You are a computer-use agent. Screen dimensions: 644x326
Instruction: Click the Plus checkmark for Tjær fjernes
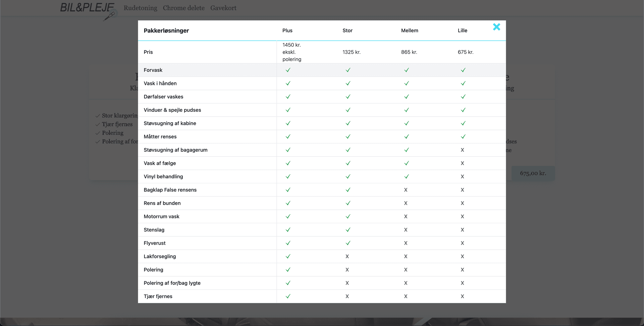point(288,296)
